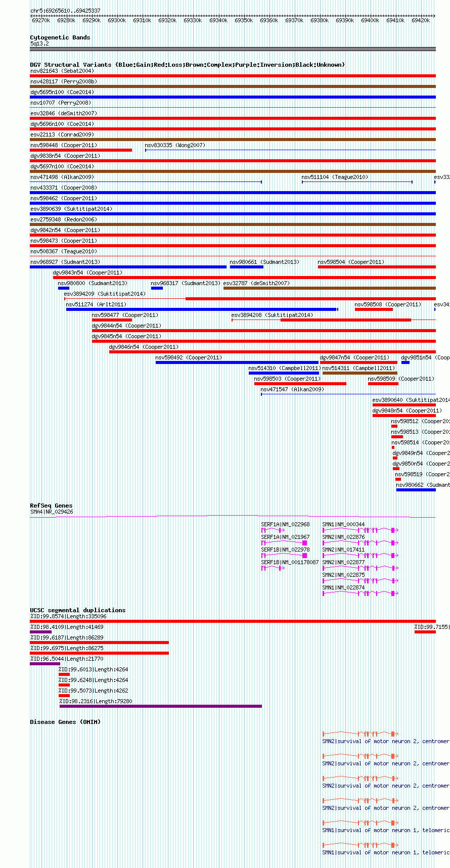Select transcript SERF1B|NM_022978

(284, 556)
